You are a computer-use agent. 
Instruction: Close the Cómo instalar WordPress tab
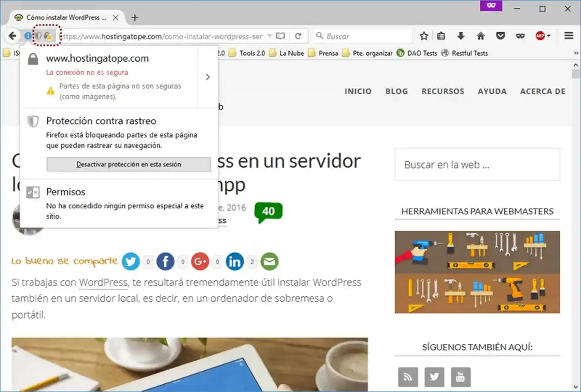coord(115,18)
